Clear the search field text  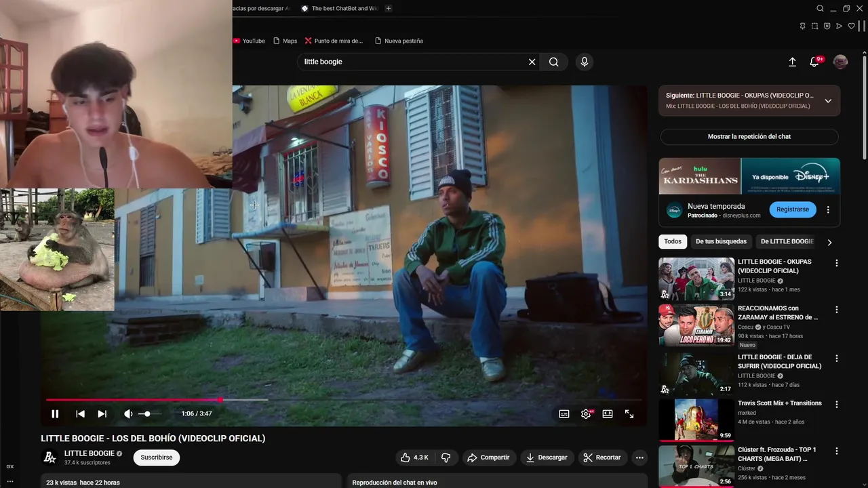click(532, 62)
